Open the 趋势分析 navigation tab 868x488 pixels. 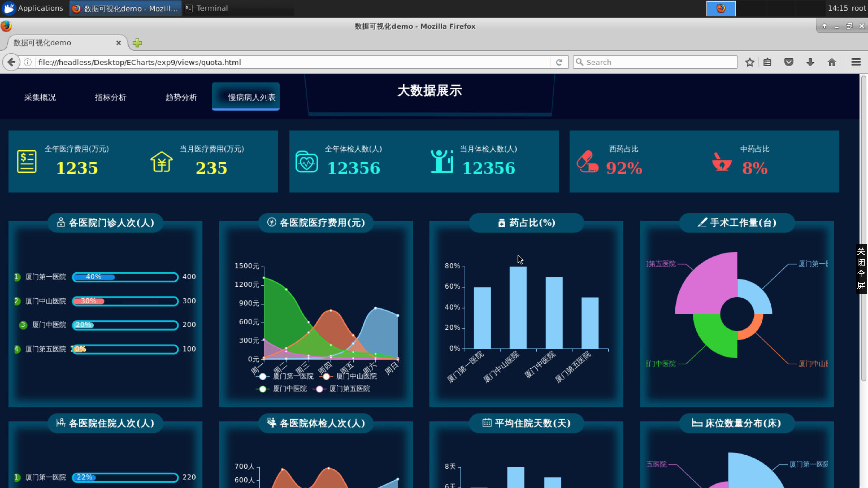(181, 98)
